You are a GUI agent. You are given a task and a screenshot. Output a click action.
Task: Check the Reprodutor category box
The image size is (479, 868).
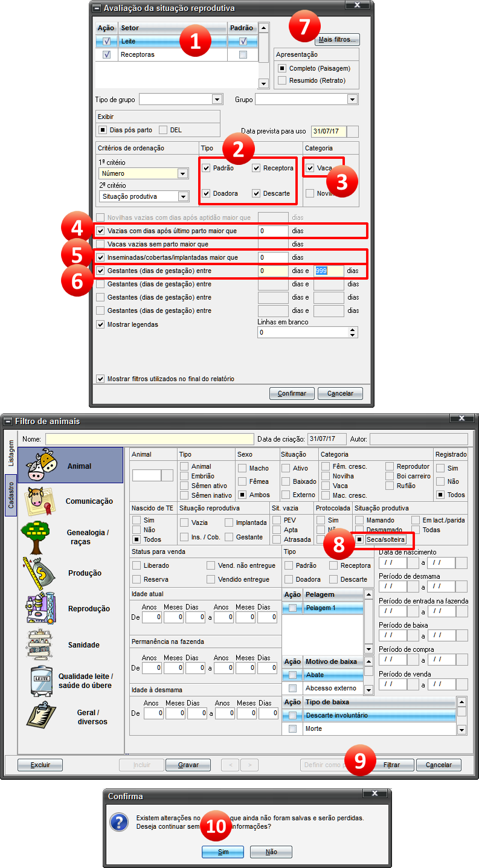pos(390,466)
